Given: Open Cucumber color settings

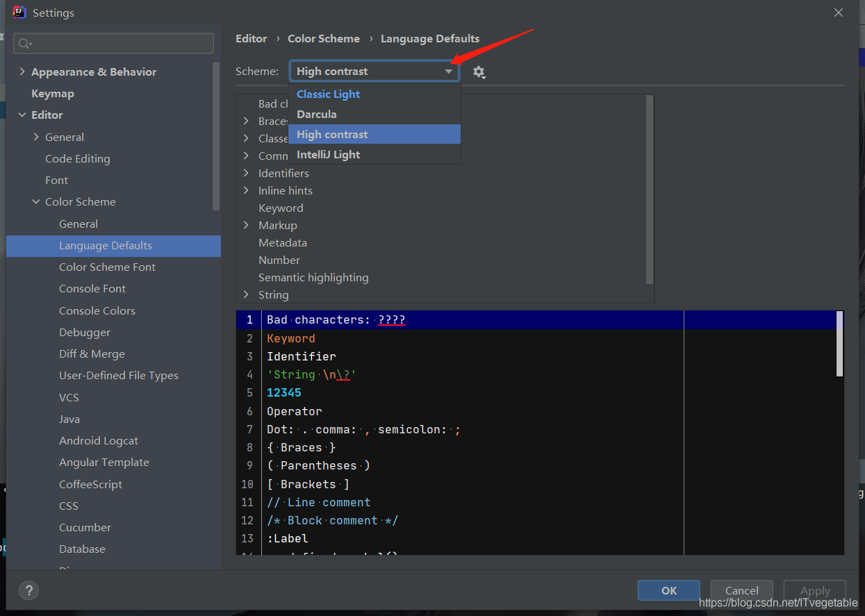Looking at the screenshot, I should (85, 528).
